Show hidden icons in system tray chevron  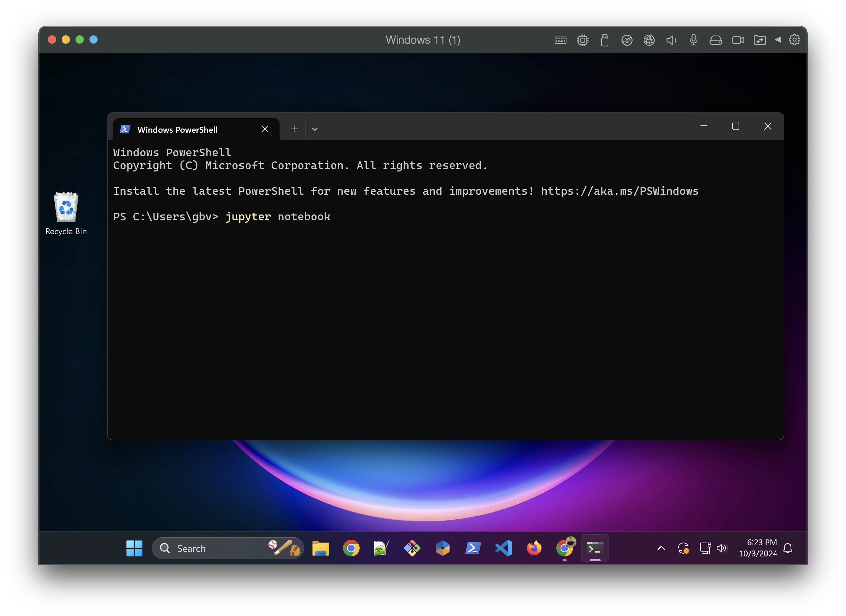click(661, 548)
